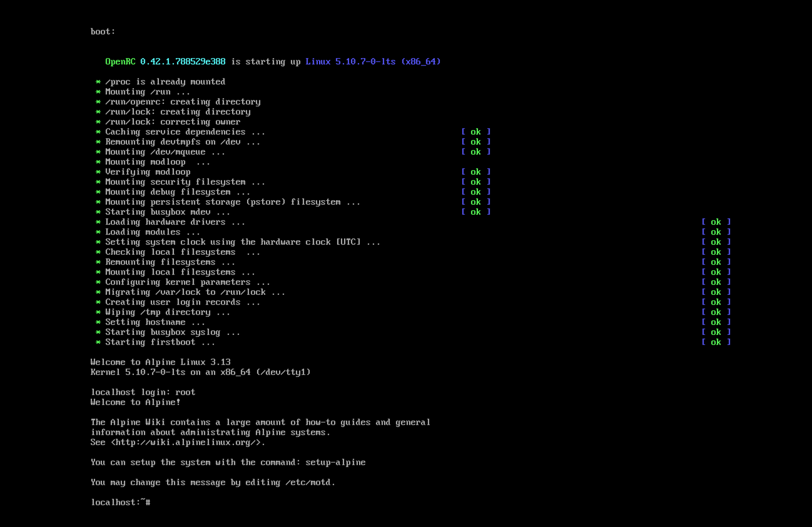Click the 'Mounting /run ...' line
Screen dimensions: 812x527
coord(147,92)
